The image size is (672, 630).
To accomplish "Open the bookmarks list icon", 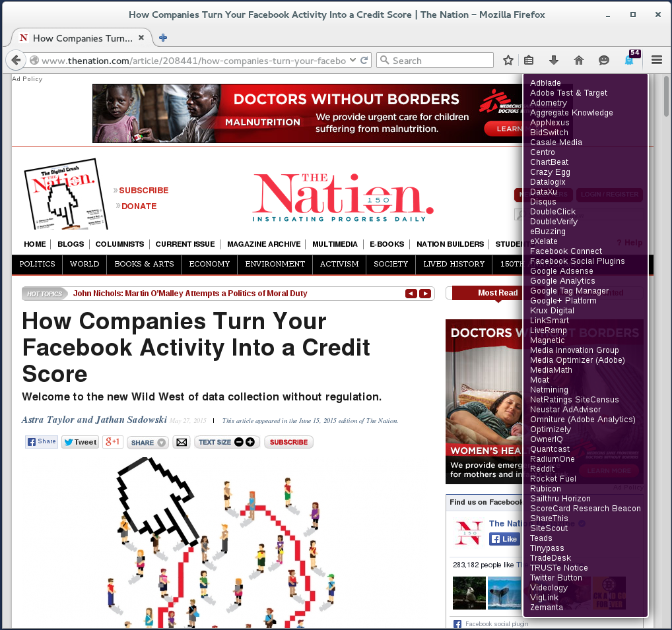I will click(529, 61).
